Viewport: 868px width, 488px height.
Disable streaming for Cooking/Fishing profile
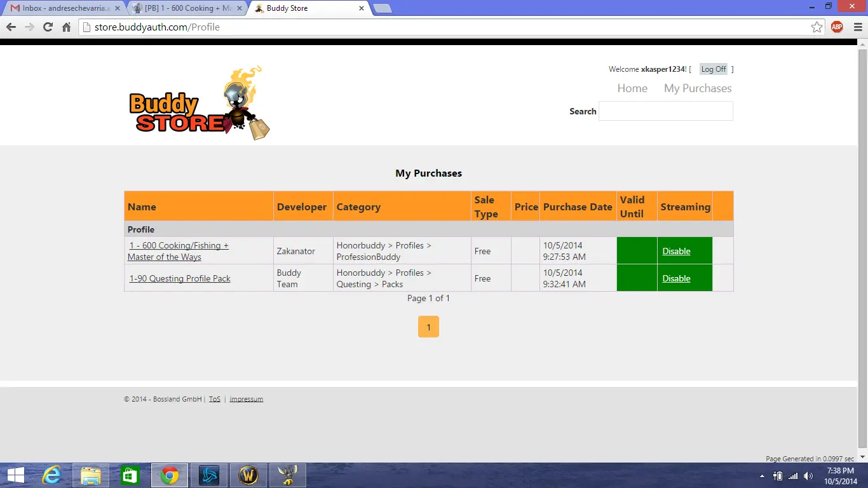[676, 251]
